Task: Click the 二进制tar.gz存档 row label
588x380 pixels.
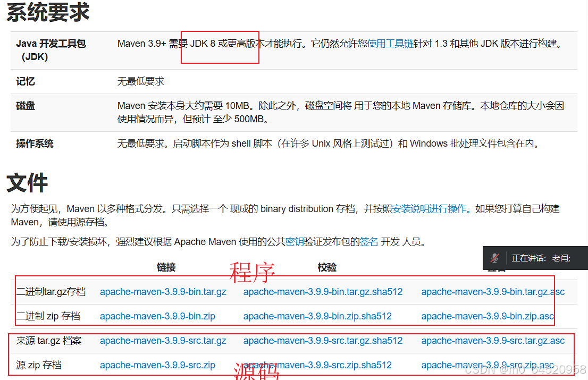Action: (x=51, y=292)
